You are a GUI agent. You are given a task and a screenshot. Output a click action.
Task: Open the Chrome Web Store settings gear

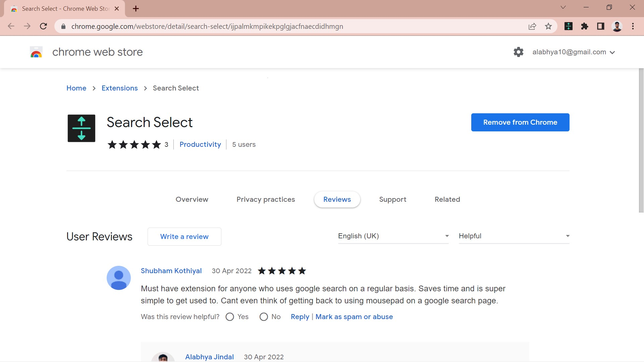pos(518,52)
